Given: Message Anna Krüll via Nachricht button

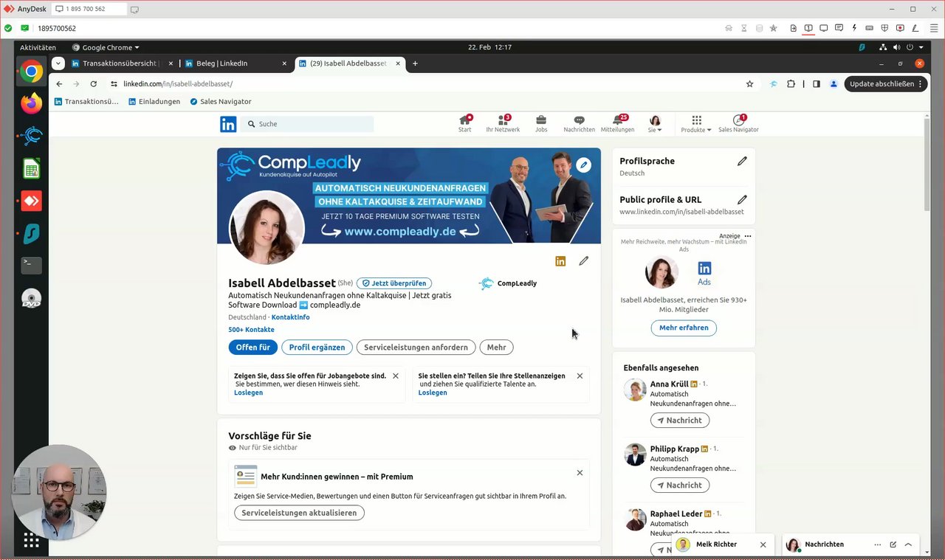Looking at the screenshot, I should point(680,420).
